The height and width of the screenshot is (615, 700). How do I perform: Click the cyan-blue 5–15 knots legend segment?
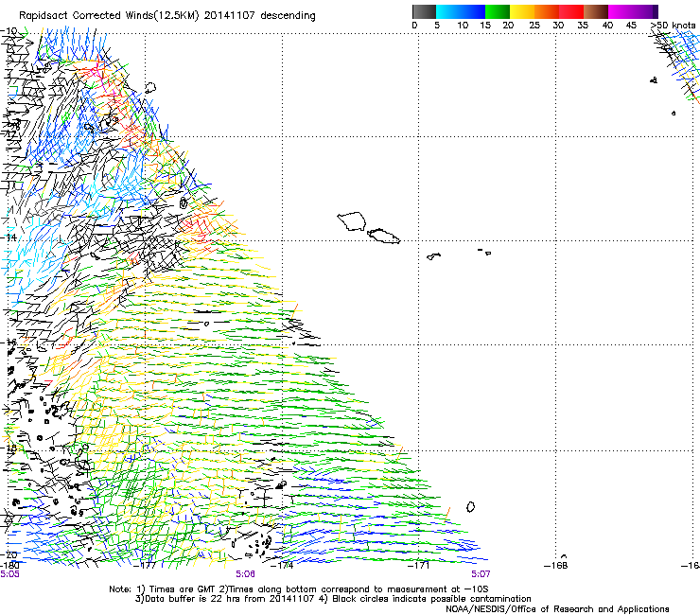461,11
